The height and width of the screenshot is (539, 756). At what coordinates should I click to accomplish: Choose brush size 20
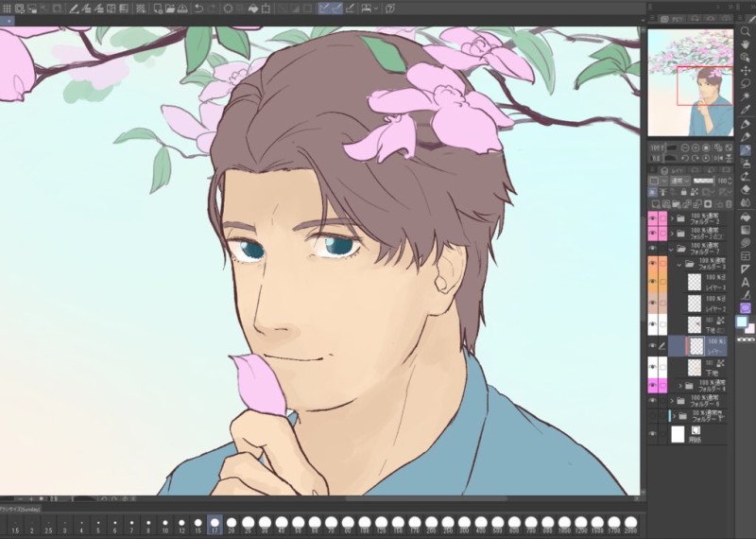pos(232,526)
